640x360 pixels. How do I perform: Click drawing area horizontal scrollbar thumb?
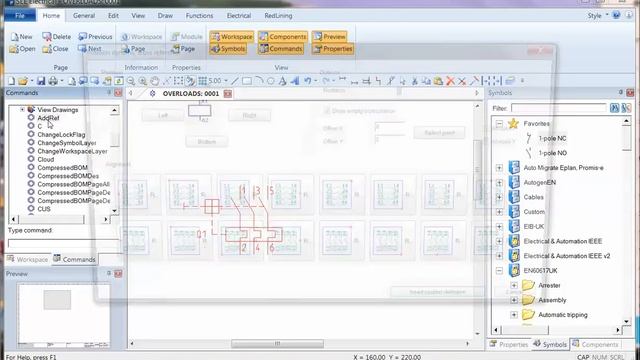click(277, 344)
